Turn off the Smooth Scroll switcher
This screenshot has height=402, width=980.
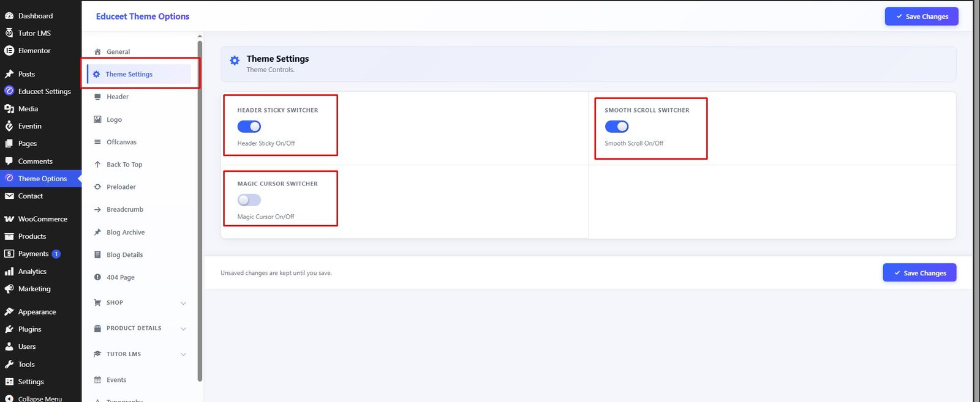(x=617, y=127)
